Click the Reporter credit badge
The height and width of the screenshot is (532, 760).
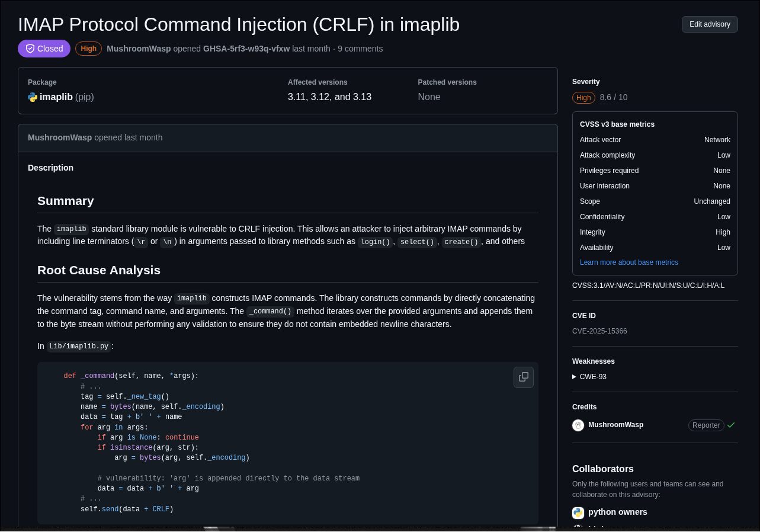[706, 425]
